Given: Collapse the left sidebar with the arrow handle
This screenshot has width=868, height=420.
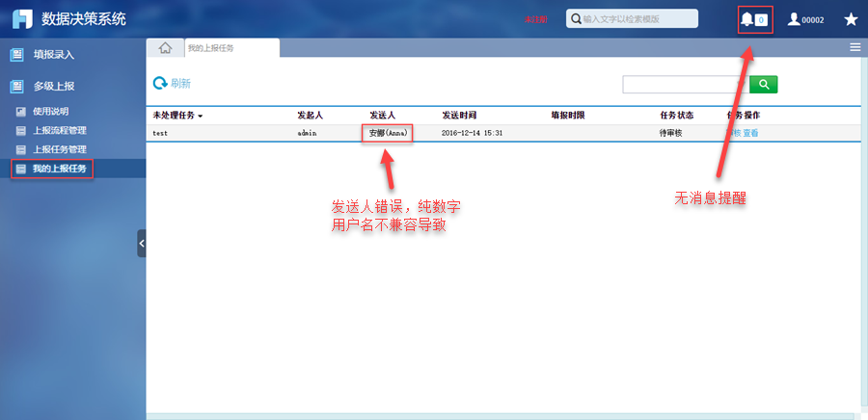Looking at the screenshot, I should 142,243.
